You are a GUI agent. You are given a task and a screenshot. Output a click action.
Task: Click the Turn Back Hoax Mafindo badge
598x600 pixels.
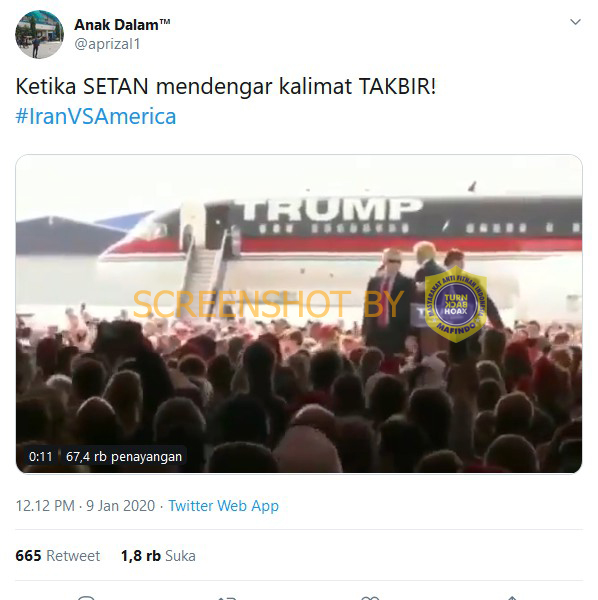(456, 304)
